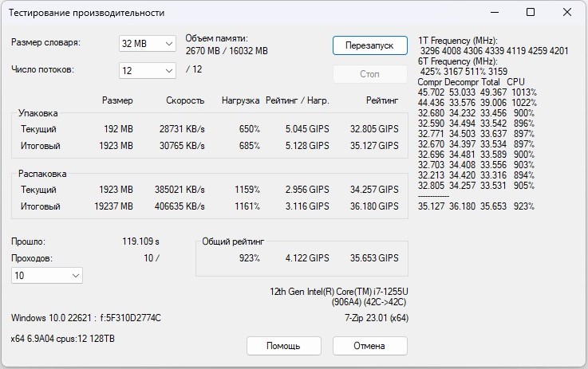
Task: Cancel the dialog with the Отмена button
Action: [369, 346]
